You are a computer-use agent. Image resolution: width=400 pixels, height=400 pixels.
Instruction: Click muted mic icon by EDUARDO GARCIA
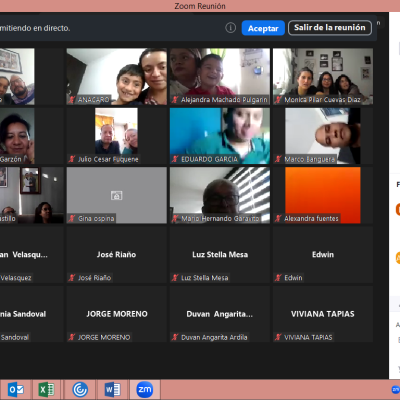[175, 159]
